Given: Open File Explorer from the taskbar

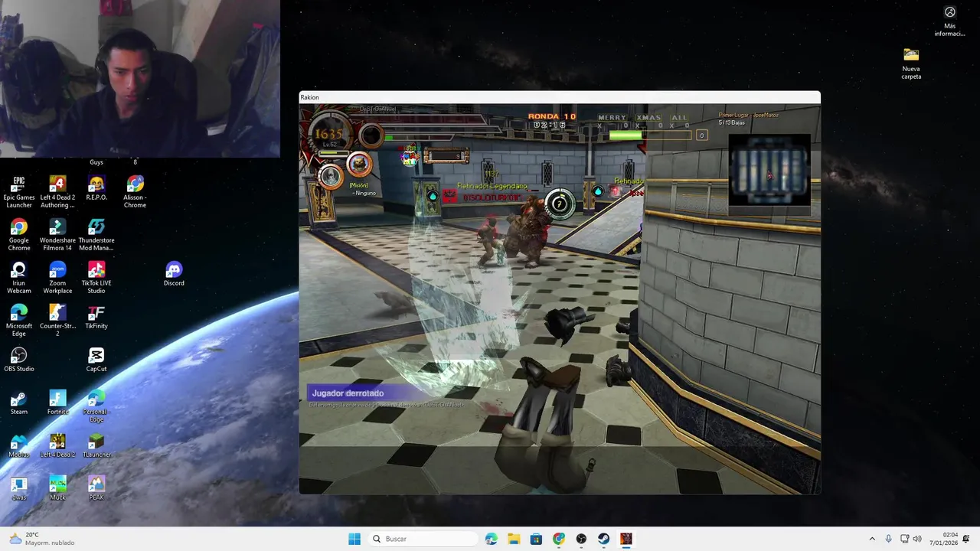Looking at the screenshot, I should coord(514,539).
